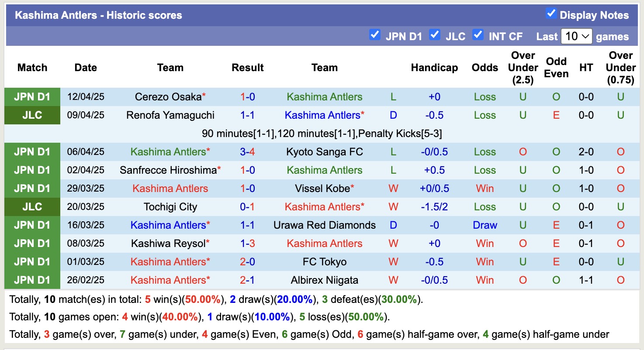This screenshot has height=350, width=644.
Task: Toggle the JPN D1 filter off
Action: (x=375, y=35)
